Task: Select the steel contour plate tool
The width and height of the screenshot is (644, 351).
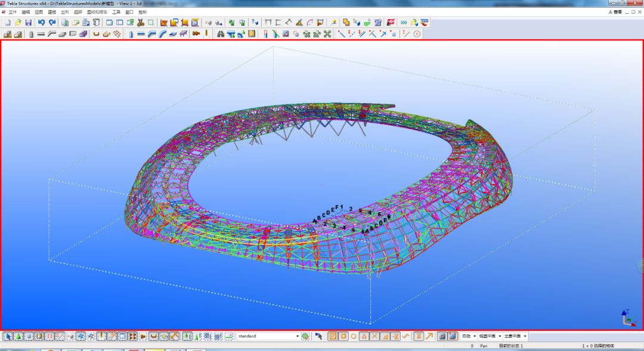Action: click(x=172, y=34)
